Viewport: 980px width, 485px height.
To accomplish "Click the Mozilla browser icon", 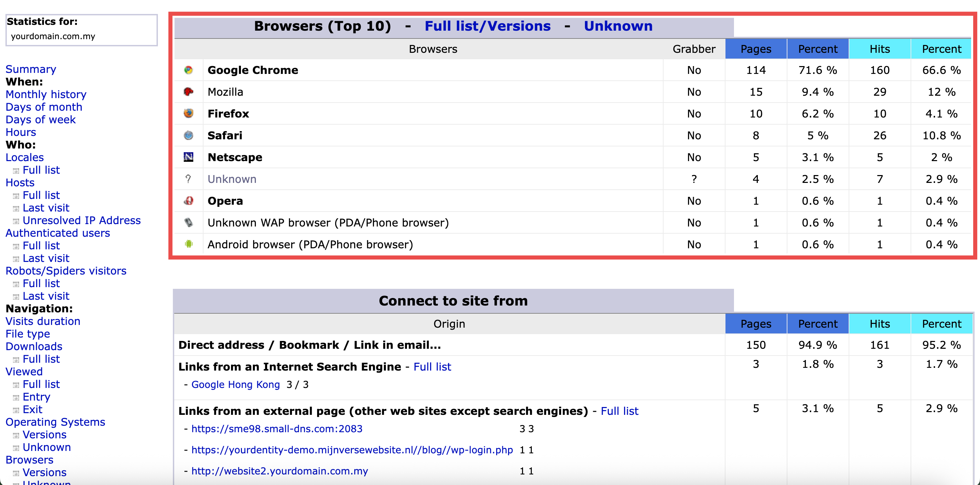I will pyautogui.click(x=188, y=92).
